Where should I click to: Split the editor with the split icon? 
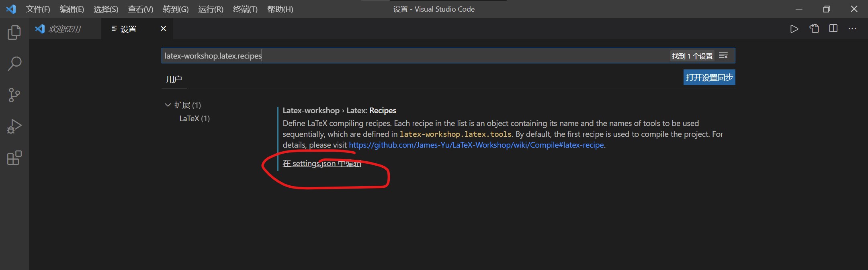[833, 28]
